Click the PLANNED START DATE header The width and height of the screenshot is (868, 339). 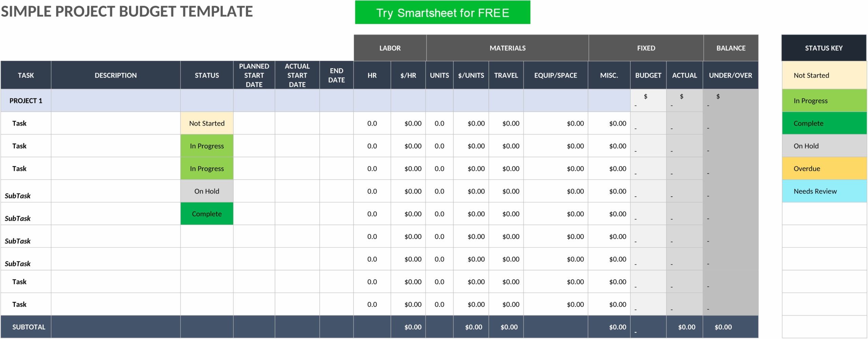pos(254,75)
